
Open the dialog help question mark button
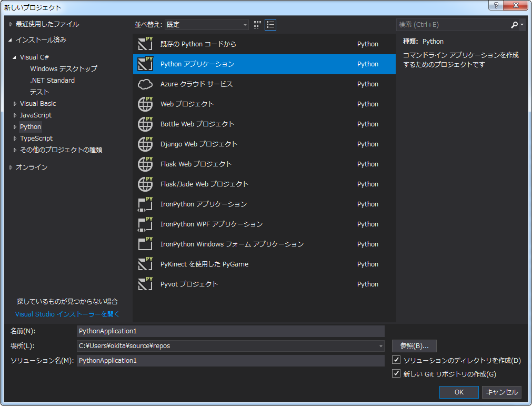pyautogui.click(x=496, y=5)
